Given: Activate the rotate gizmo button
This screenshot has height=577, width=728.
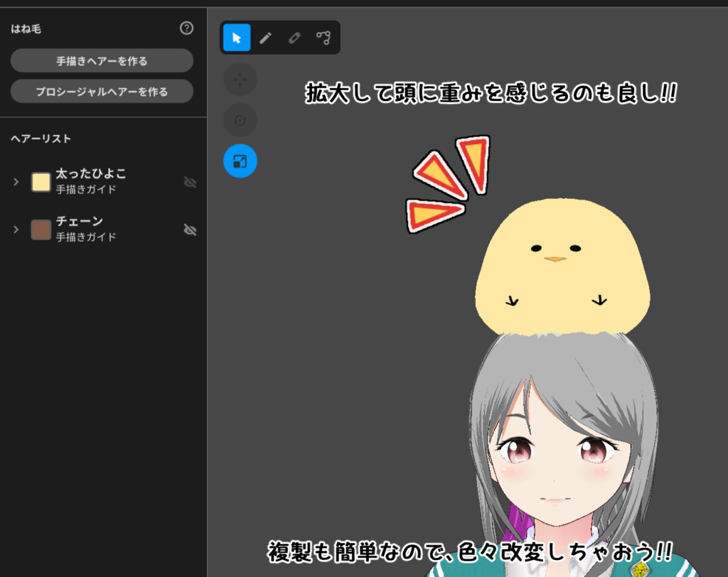Looking at the screenshot, I should 240,120.
